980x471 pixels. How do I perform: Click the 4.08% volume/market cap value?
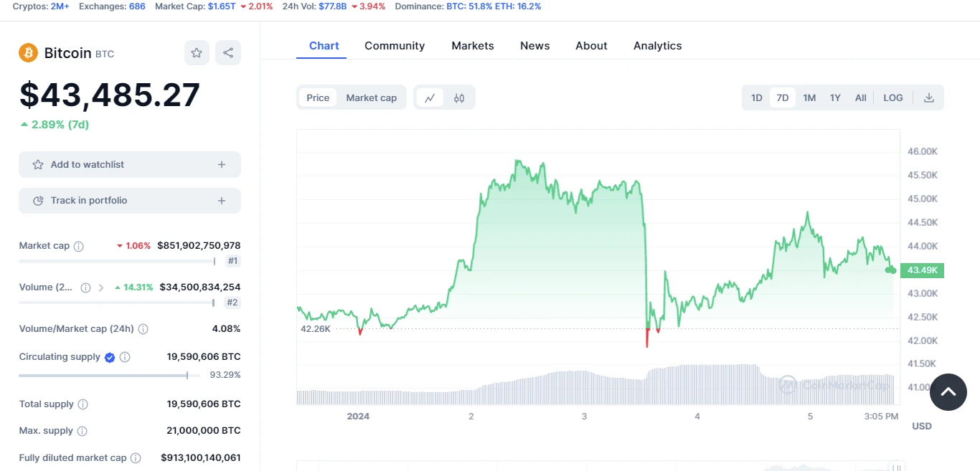pyautogui.click(x=226, y=329)
